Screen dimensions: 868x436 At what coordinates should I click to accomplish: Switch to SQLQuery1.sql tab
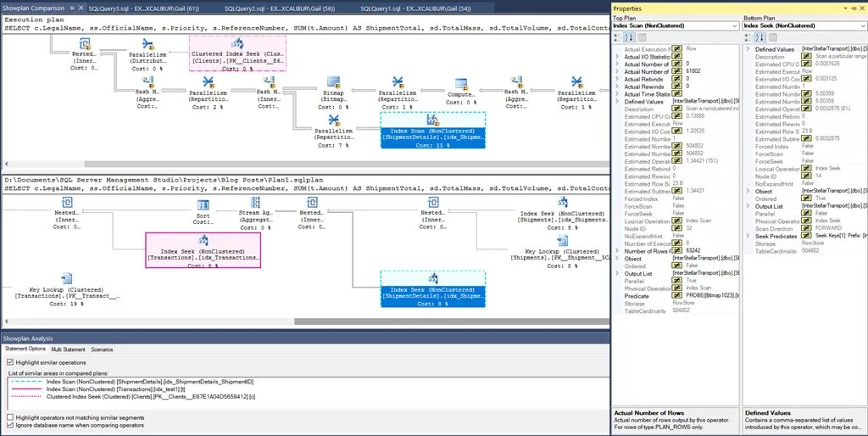coord(415,8)
